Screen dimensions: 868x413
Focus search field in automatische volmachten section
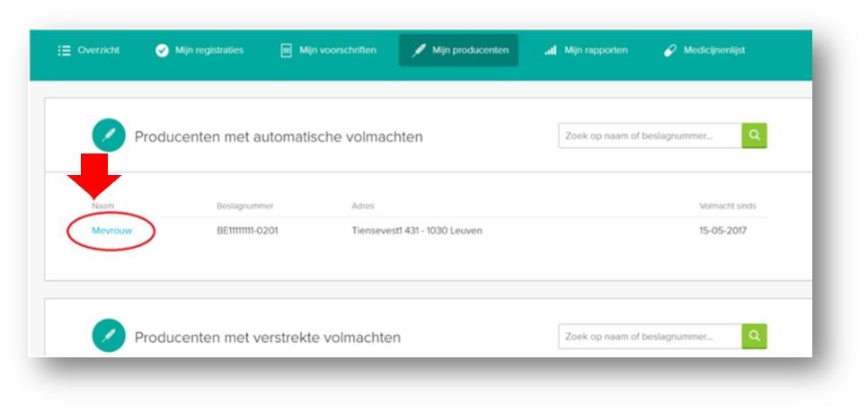tap(650, 136)
